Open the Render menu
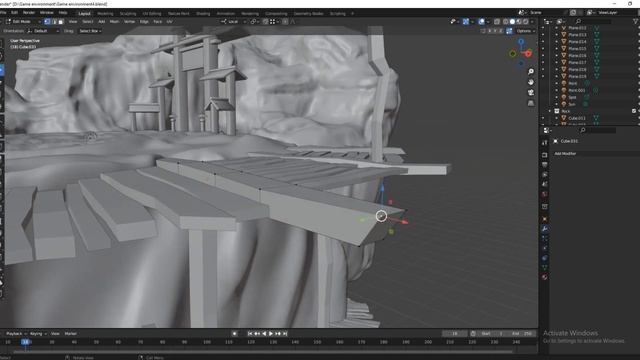The width and height of the screenshot is (640, 360). 29,13
